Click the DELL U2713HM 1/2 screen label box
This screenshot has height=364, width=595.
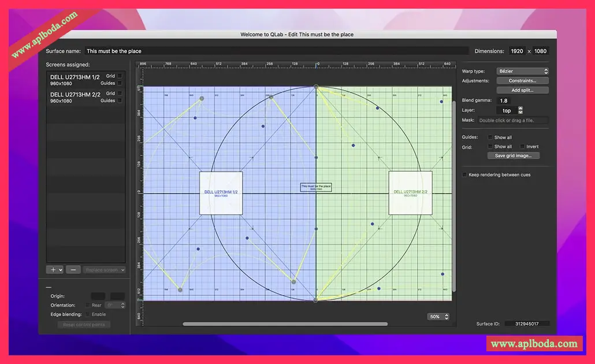221,193
